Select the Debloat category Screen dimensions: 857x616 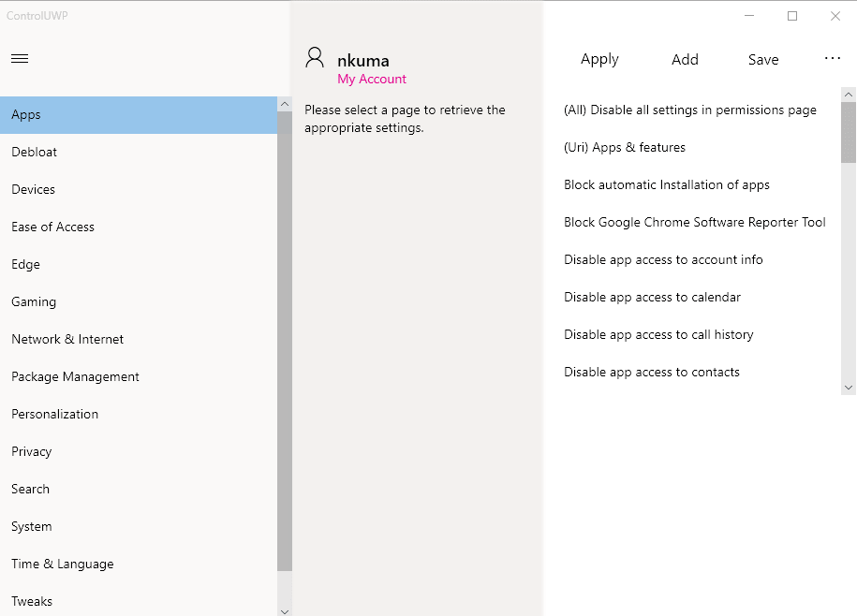[35, 152]
